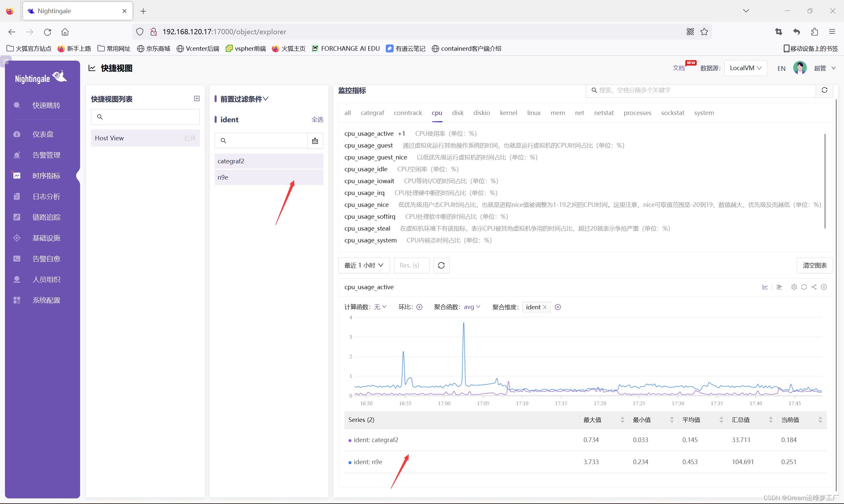Add a comparison with 环比 plus icon
This screenshot has width=844, height=504.
[419, 307]
